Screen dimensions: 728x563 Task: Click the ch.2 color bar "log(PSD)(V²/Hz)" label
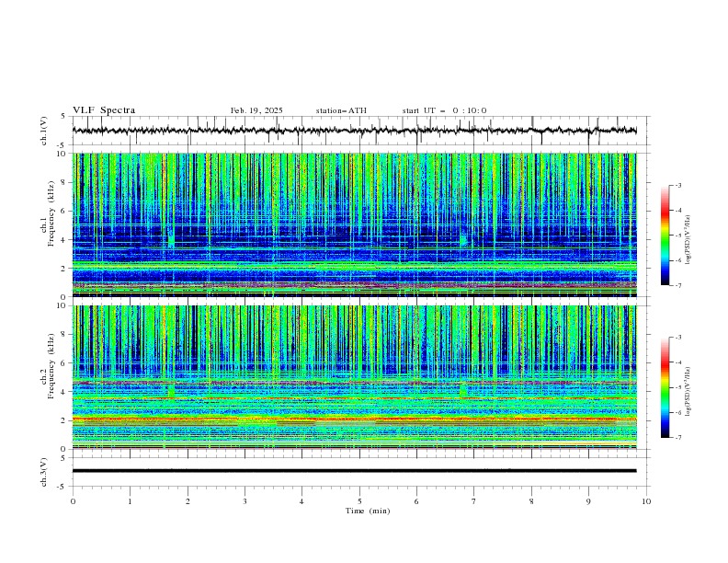688,392
